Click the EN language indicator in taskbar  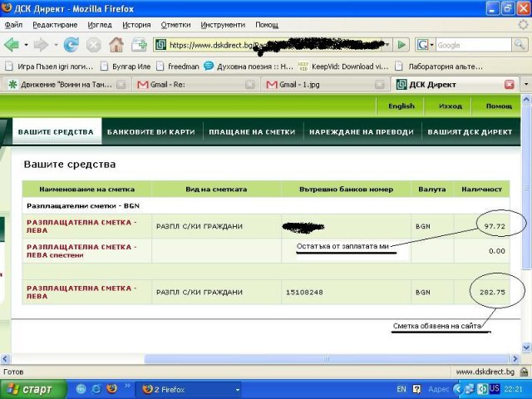[x=401, y=389]
